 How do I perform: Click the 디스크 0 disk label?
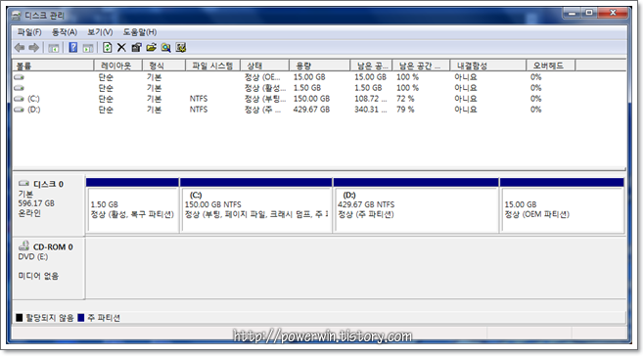(48, 184)
